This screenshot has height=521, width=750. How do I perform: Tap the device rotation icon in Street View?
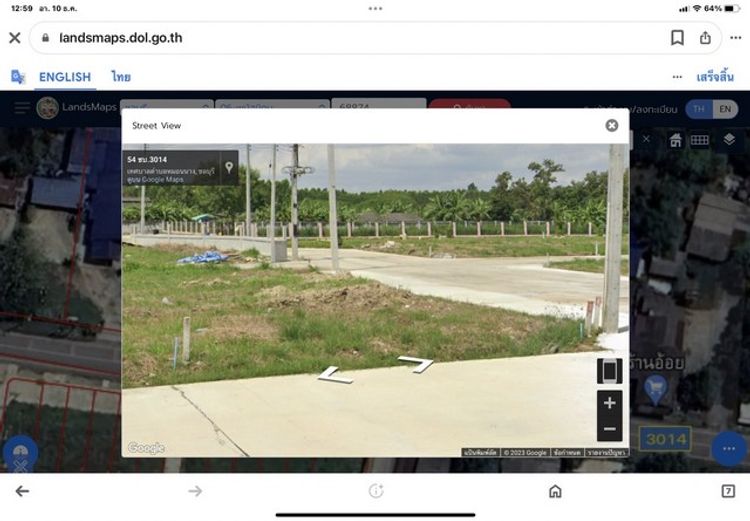pos(609,371)
